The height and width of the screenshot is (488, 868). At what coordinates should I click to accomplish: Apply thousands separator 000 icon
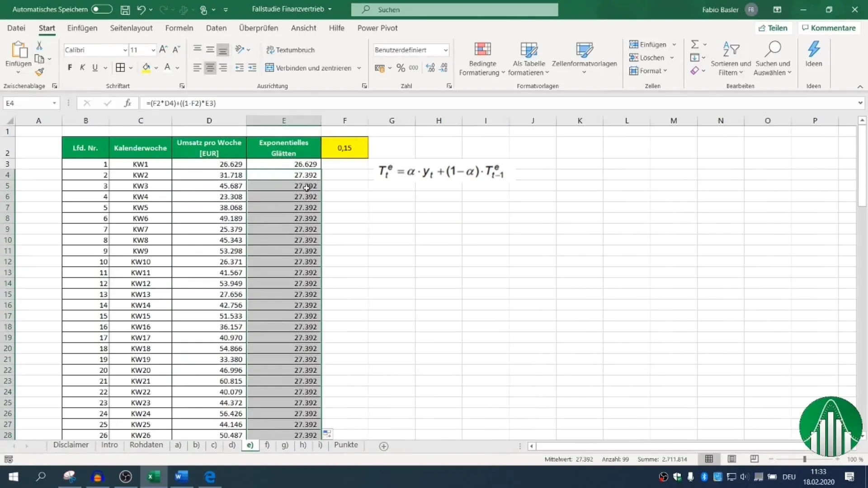[414, 68]
